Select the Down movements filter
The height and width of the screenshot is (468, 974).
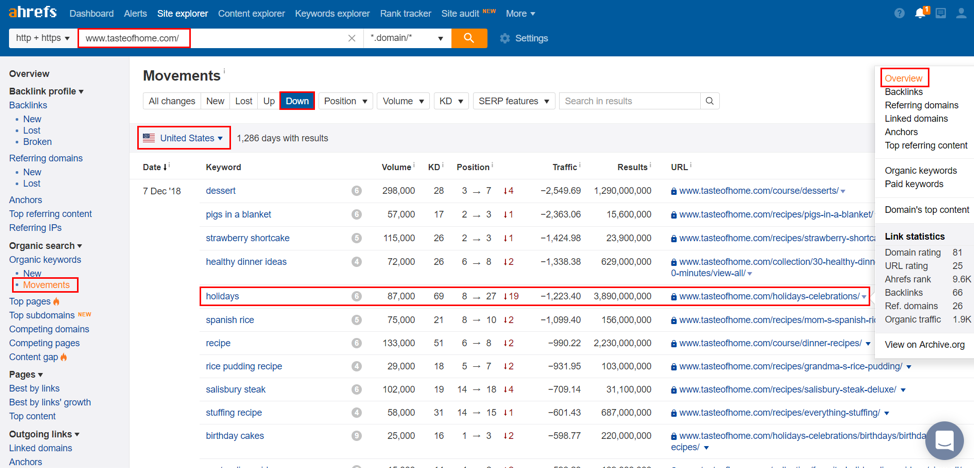point(297,101)
